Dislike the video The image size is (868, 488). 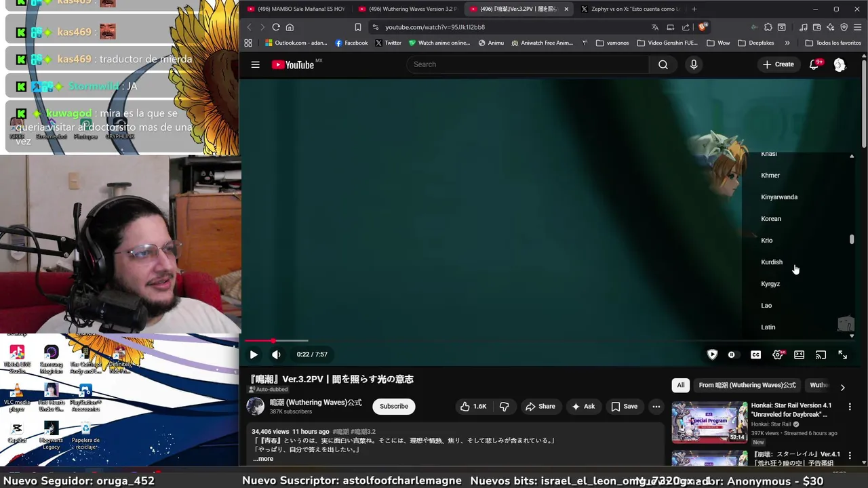tap(504, 407)
